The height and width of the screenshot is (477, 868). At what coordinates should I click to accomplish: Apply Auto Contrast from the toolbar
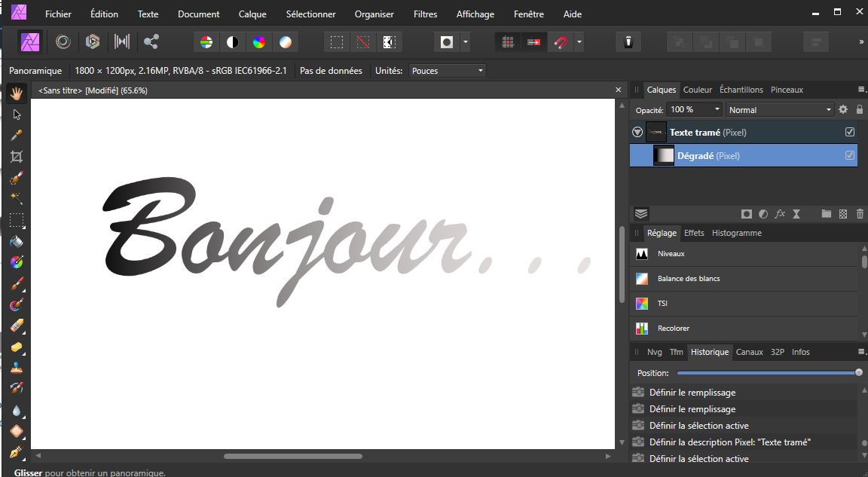point(233,43)
